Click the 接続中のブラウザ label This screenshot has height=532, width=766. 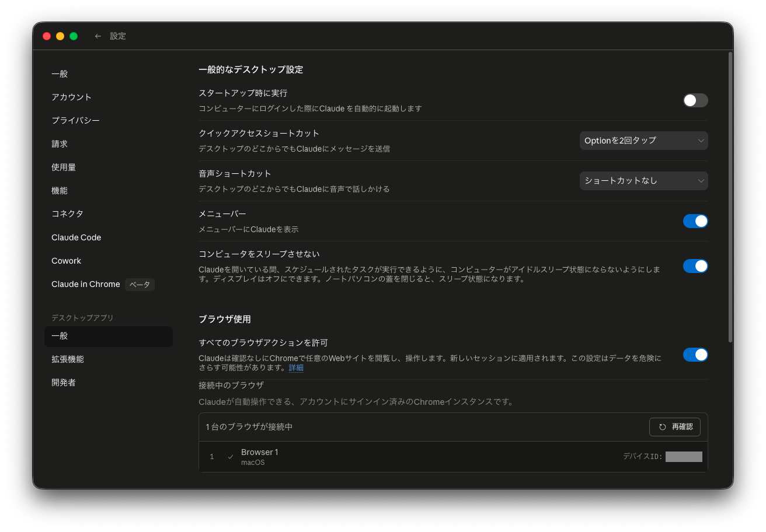[x=231, y=385]
